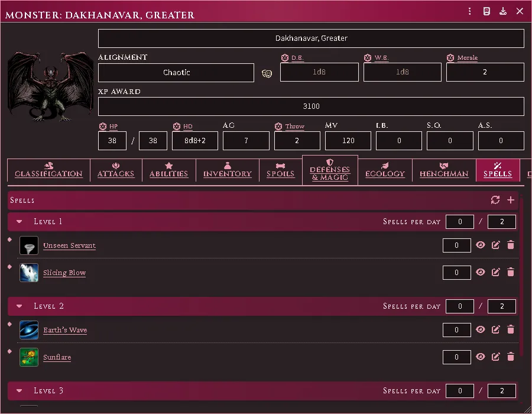The height and width of the screenshot is (414, 532).
Task: Open the Sunflare spell link
Action: 57,357
